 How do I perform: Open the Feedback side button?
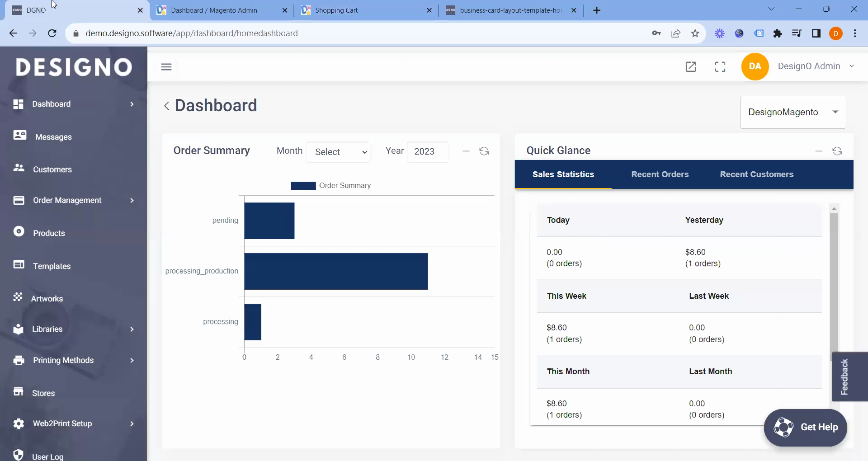pos(844,376)
